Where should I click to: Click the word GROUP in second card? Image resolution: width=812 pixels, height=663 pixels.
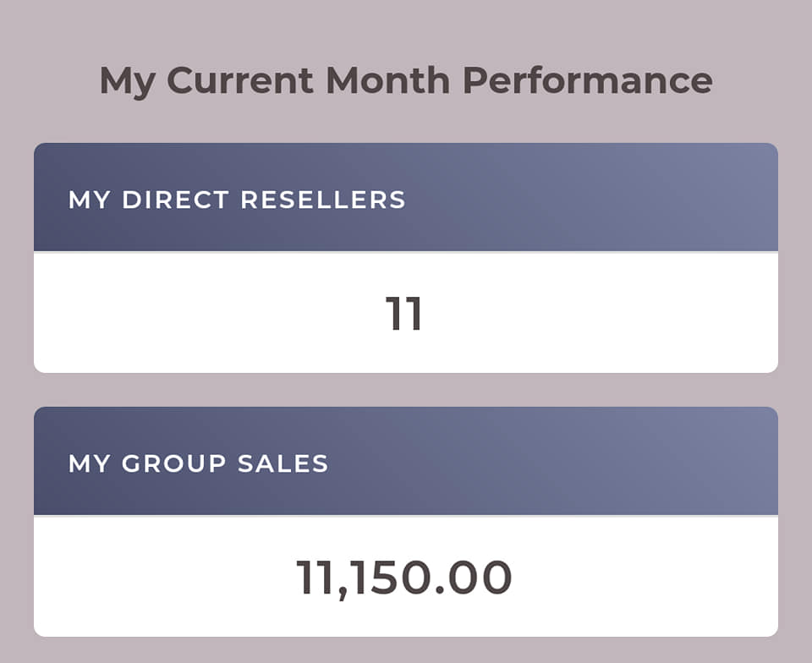tap(174, 463)
